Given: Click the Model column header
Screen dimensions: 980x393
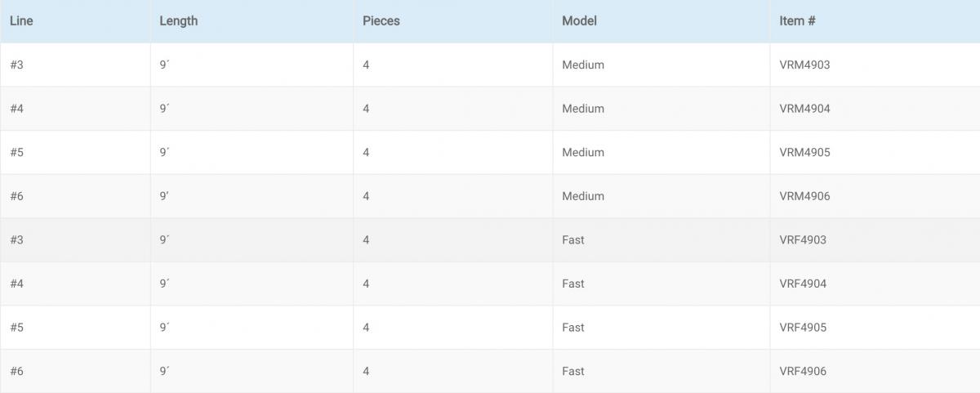Looking at the screenshot, I should [579, 21].
